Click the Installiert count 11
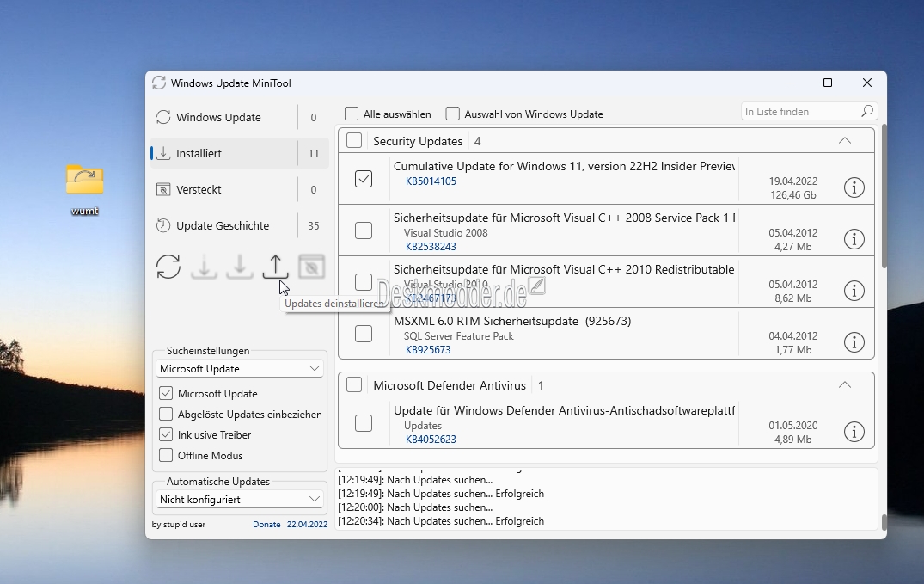The height and width of the screenshot is (584, 924). click(314, 153)
